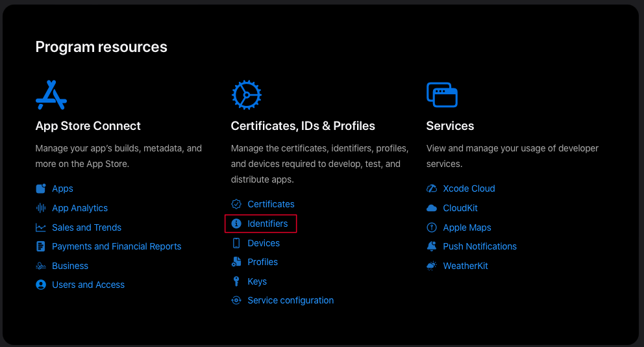Image resolution: width=644 pixels, height=347 pixels.
Task: Open the CloudKit link
Action: [x=460, y=208]
